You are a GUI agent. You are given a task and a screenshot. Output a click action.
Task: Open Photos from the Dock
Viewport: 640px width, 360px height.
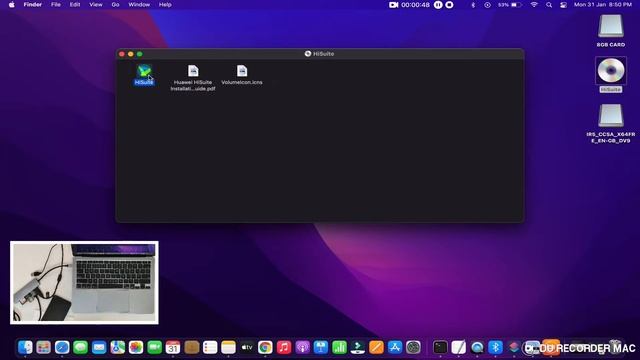[136, 347]
